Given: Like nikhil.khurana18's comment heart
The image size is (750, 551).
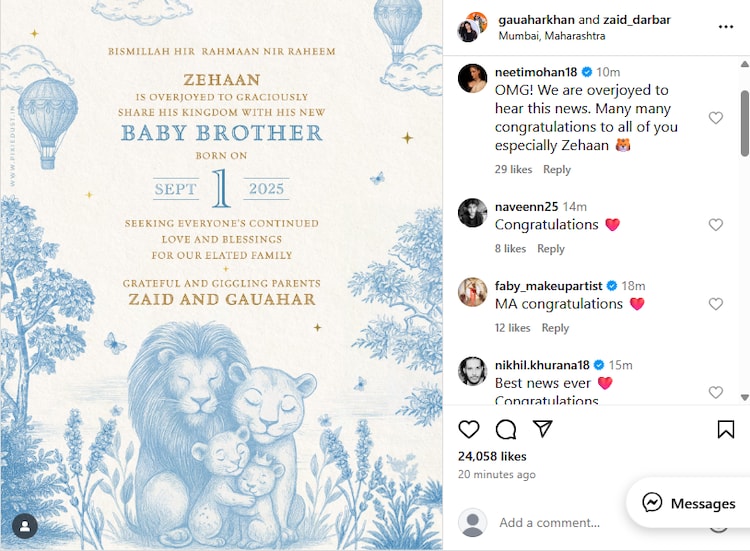Looking at the screenshot, I should (x=716, y=392).
